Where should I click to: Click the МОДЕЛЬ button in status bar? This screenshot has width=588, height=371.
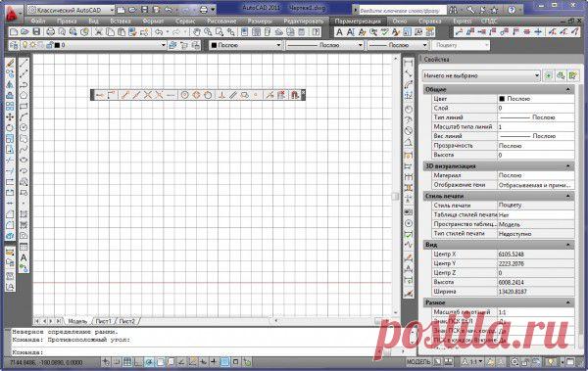click(418, 362)
